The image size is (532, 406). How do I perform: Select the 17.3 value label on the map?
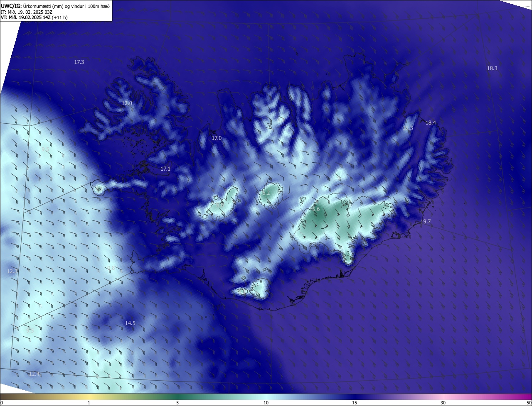(79, 62)
